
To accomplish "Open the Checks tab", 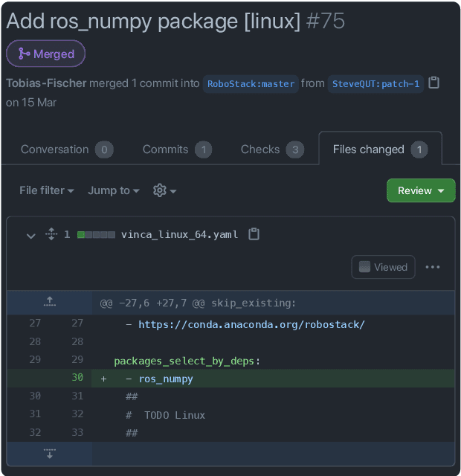I will click(x=271, y=149).
